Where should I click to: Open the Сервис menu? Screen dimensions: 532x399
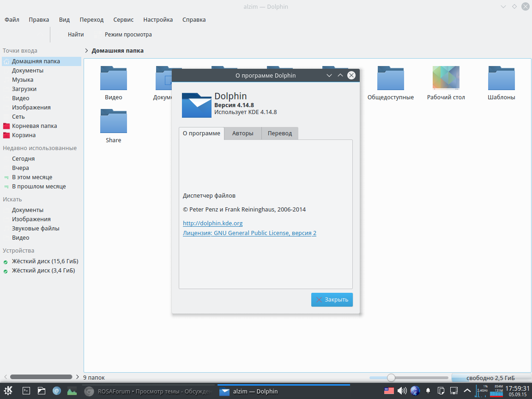click(x=123, y=20)
